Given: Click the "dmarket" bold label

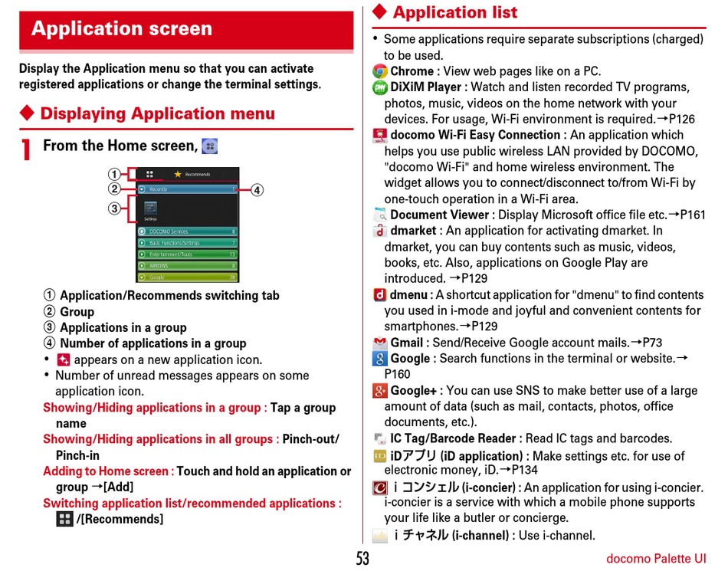Looking at the screenshot, I should click(x=413, y=231).
